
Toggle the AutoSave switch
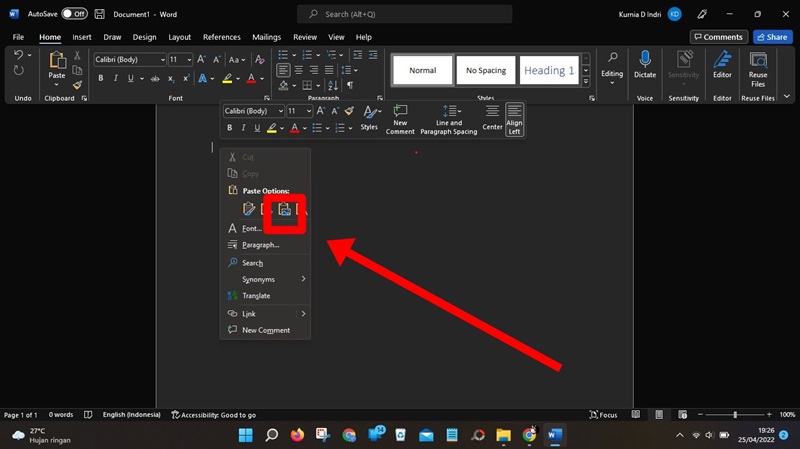tap(74, 14)
